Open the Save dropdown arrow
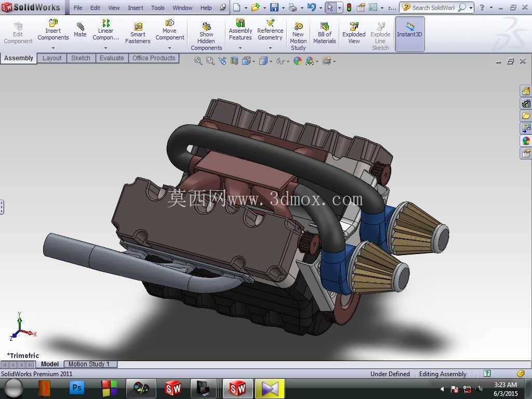This screenshot has height=399, width=532. pos(283,7)
